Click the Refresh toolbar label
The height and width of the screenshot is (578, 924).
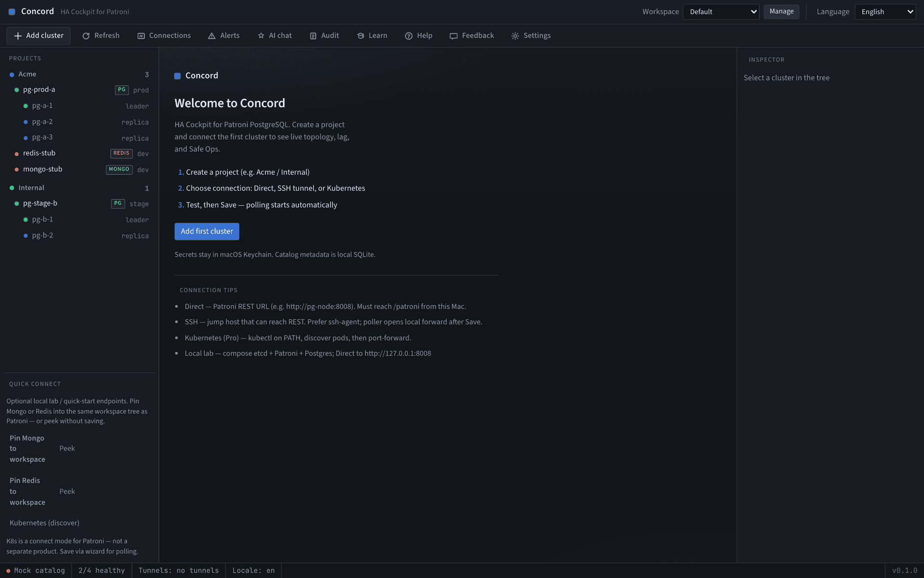107,36
